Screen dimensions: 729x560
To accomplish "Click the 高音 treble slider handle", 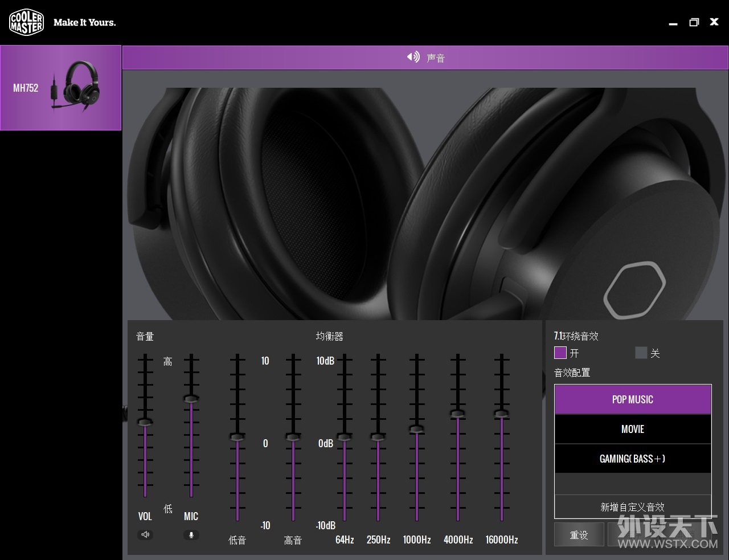I will (293, 437).
